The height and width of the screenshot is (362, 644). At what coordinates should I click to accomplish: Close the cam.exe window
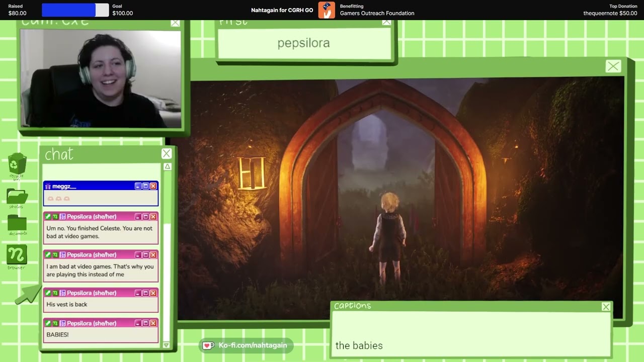pos(175,23)
